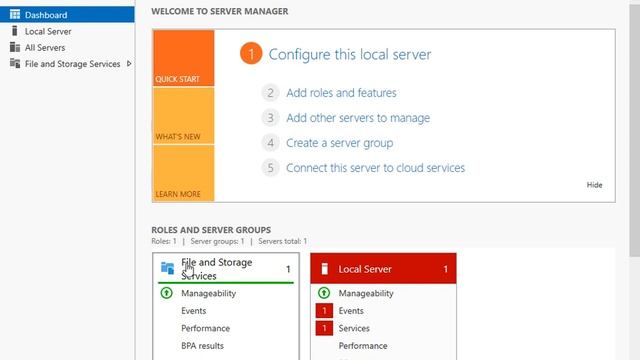Open Dashboard icon in the sidebar
Viewport: 640px width, 360px height.
click(15, 15)
